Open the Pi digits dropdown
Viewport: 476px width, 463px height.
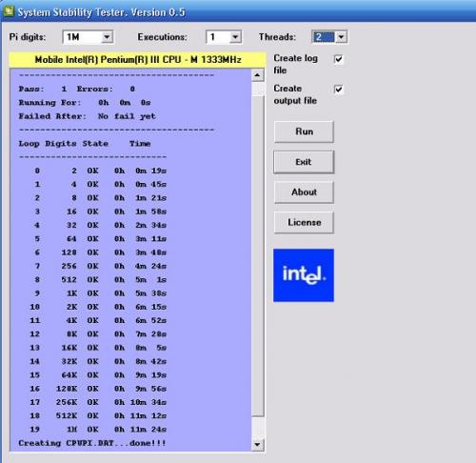107,37
